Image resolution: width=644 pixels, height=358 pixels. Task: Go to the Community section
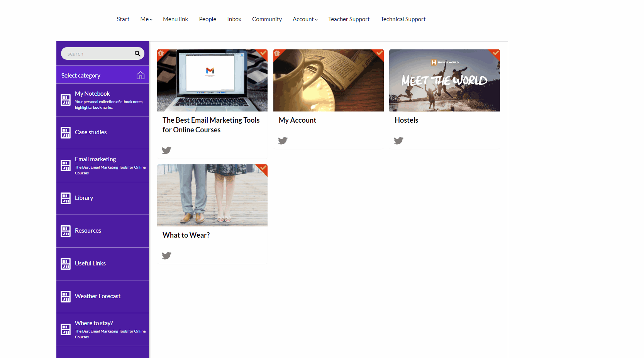click(x=267, y=19)
